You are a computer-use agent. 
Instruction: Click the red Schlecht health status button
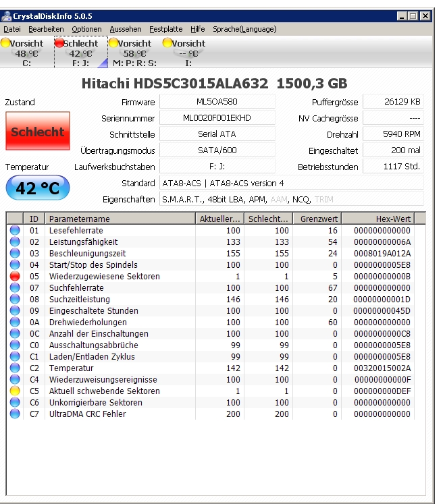coord(38,131)
